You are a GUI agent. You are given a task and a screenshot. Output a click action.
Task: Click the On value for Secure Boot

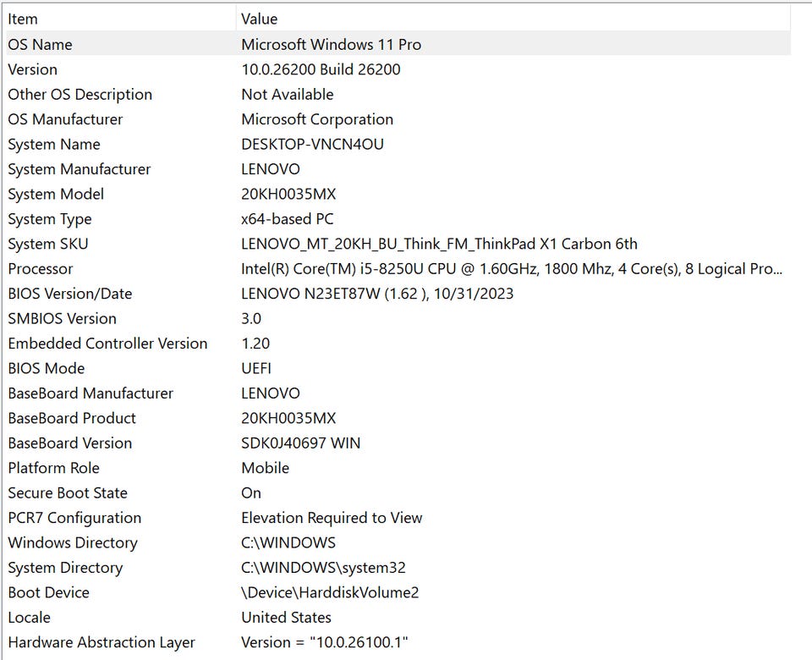pos(251,492)
